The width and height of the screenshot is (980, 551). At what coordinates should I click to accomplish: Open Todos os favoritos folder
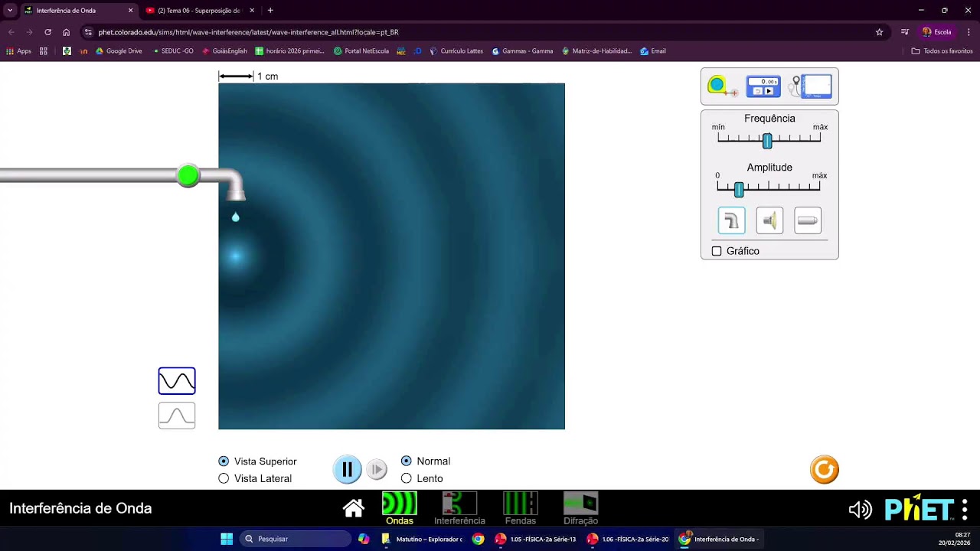pyautogui.click(x=942, y=51)
